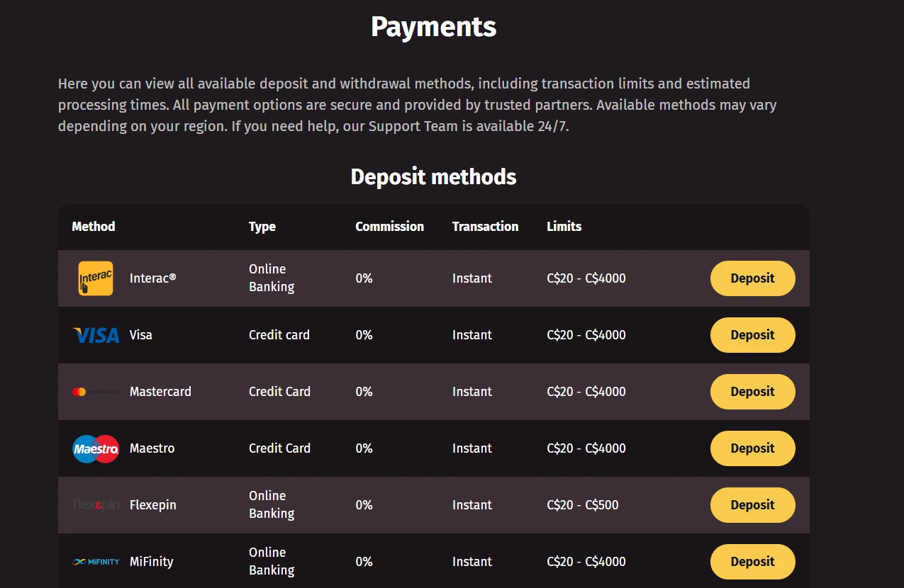Click Maestro's 0% commission value
Image resolution: width=904 pixels, height=588 pixels.
tap(364, 448)
